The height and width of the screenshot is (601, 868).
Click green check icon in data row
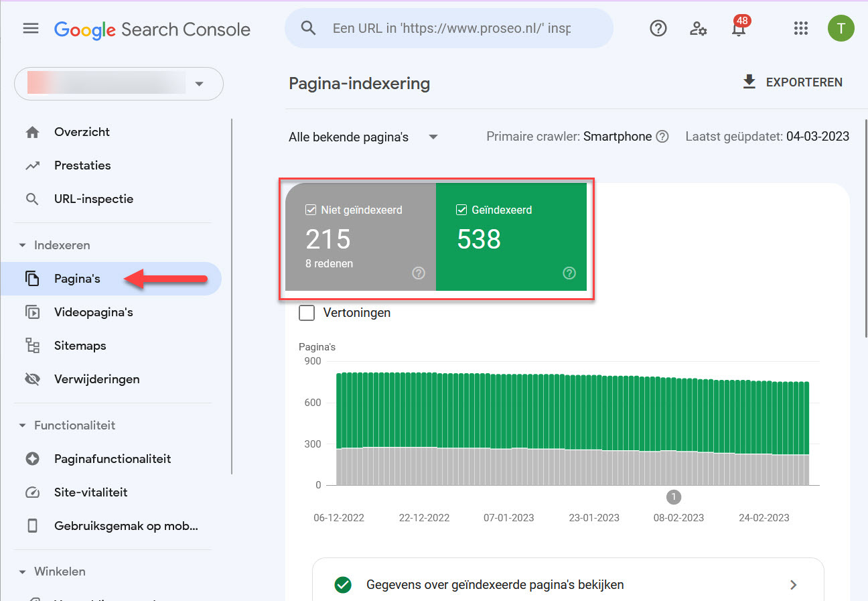coord(343,585)
